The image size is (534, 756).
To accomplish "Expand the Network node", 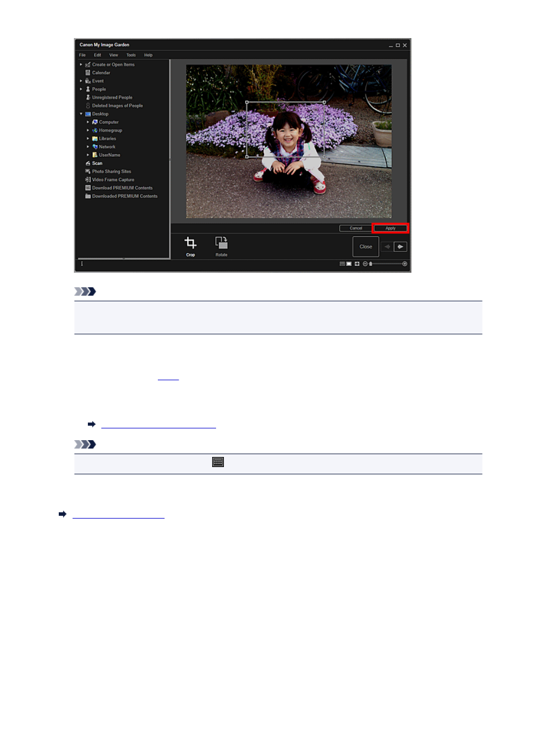I will tap(88, 147).
